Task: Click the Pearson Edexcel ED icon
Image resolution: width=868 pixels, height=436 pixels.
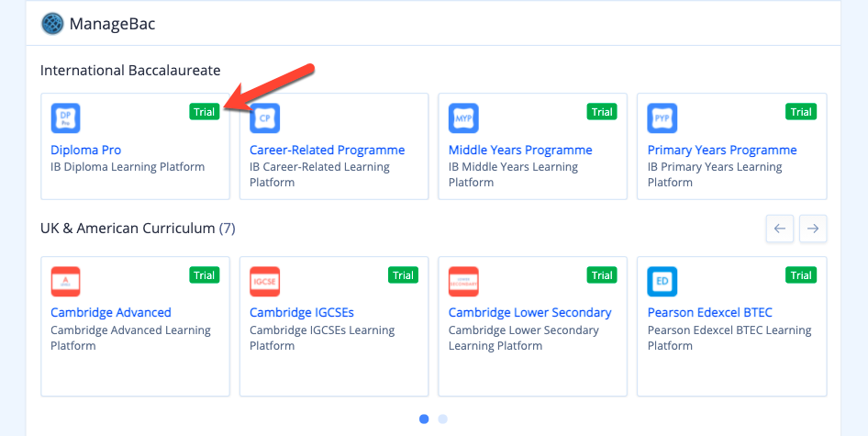Action: pyautogui.click(x=662, y=282)
